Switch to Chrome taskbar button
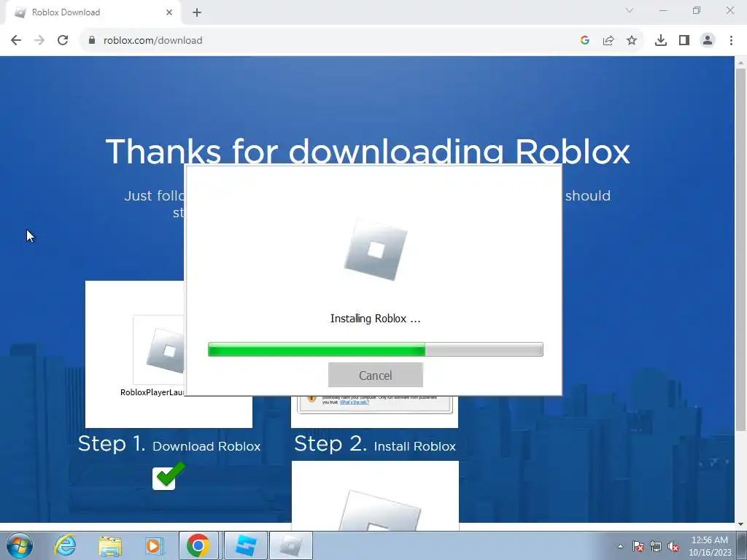 pos(198,545)
